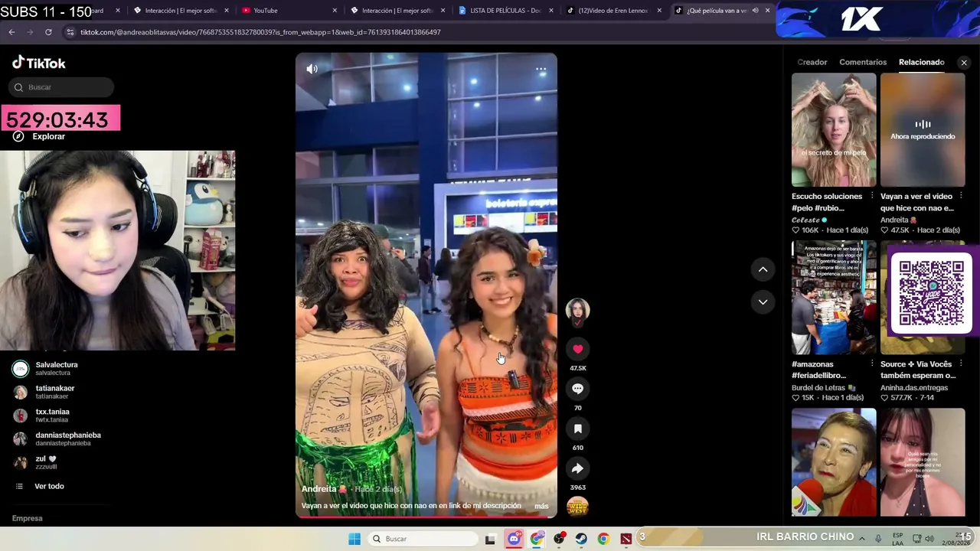980x551 pixels.
Task: Go to previous video with up chevron
Action: 763,269
